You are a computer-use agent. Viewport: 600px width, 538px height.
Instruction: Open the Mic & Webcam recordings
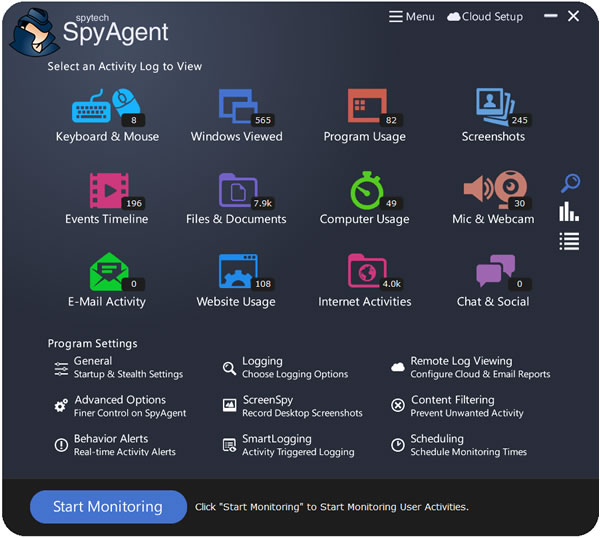[x=493, y=192]
